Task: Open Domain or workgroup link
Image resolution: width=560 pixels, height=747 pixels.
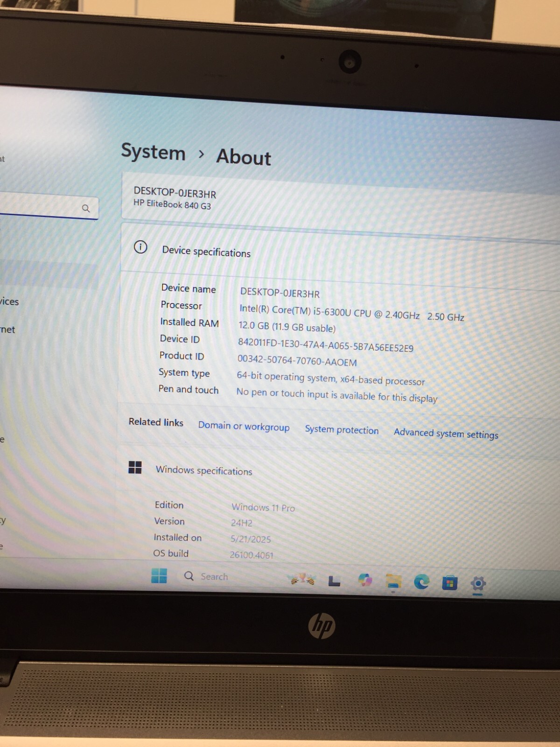Action: tap(244, 426)
